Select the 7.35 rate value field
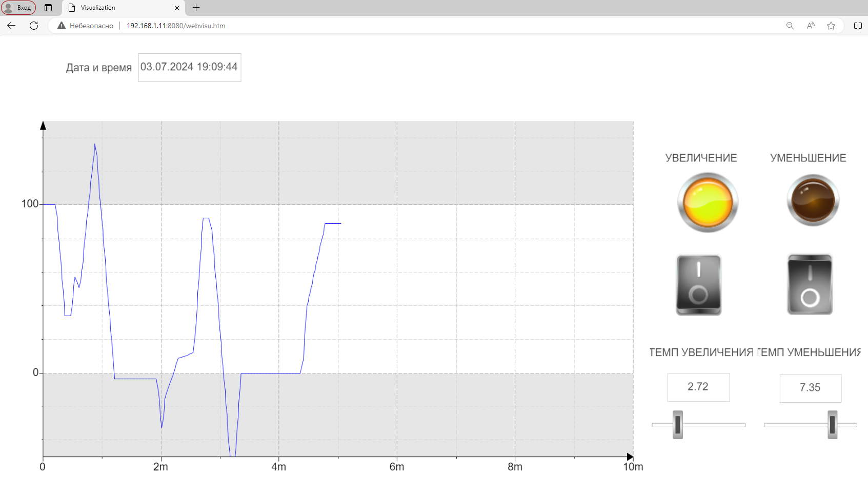Image resolution: width=868 pixels, height=479 pixels. click(810, 388)
